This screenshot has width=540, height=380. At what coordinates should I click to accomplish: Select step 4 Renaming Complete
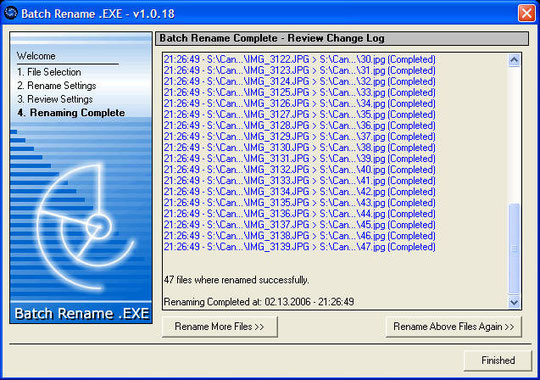click(x=71, y=113)
